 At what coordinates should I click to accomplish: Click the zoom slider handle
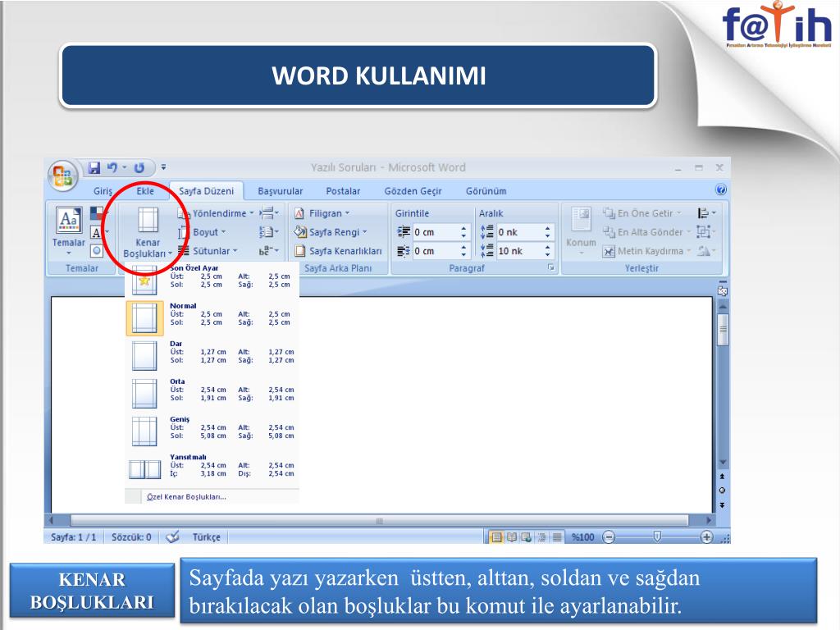pyautogui.click(x=657, y=536)
